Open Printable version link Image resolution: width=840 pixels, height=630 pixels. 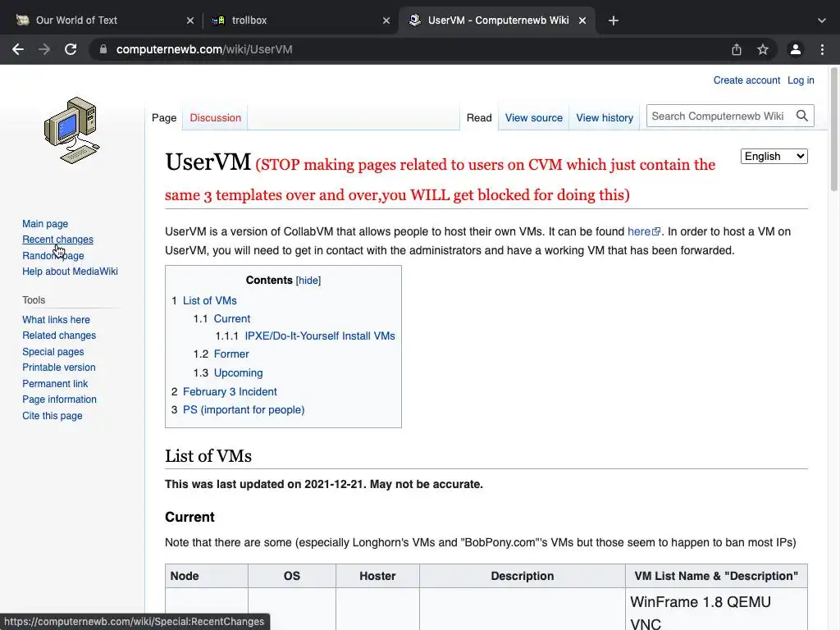coord(59,367)
